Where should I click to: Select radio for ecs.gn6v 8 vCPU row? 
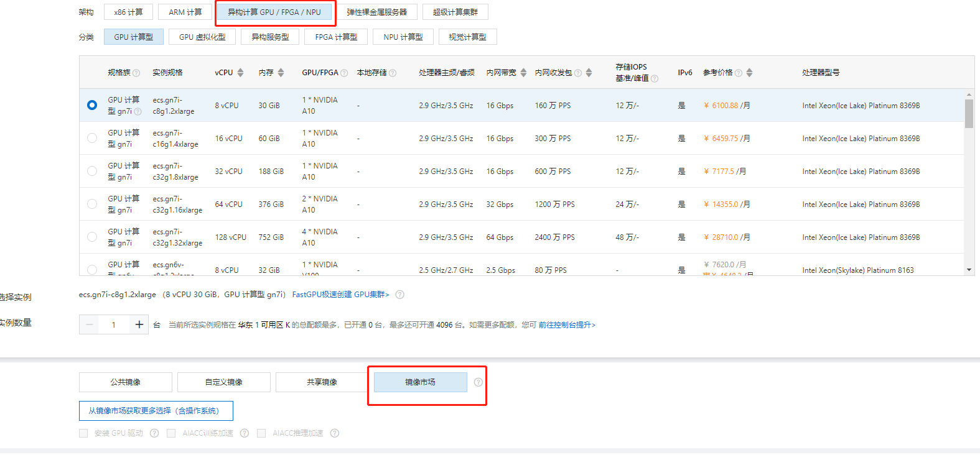[92, 270]
